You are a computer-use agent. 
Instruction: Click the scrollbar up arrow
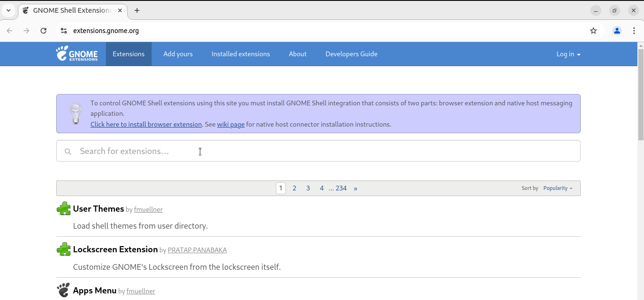click(x=641, y=46)
